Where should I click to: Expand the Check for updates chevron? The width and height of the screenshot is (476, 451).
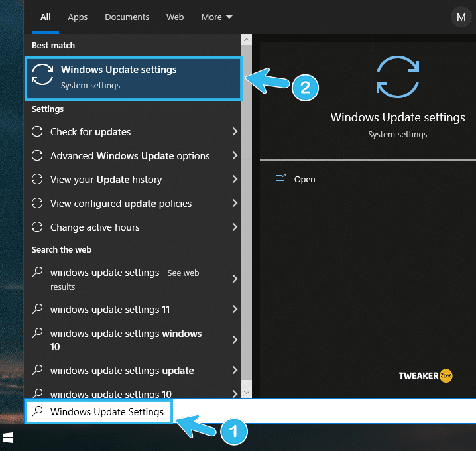coord(235,131)
